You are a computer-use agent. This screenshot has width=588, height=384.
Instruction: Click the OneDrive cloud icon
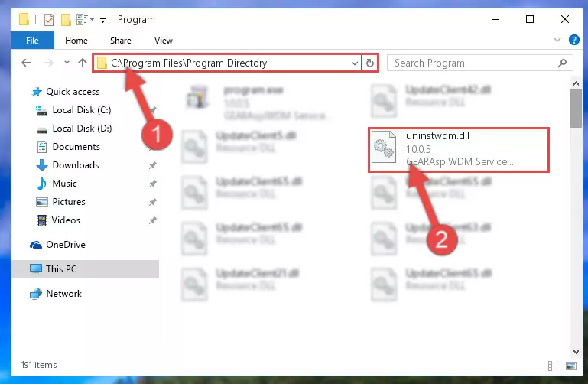(36, 245)
